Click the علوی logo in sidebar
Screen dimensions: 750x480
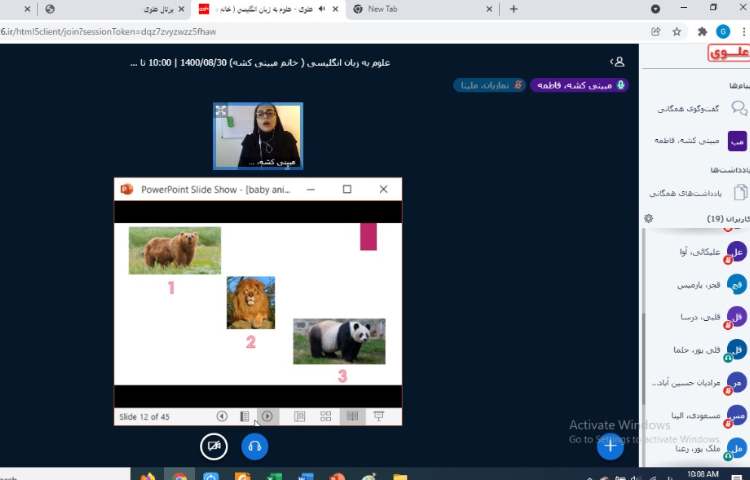(728, 52)
